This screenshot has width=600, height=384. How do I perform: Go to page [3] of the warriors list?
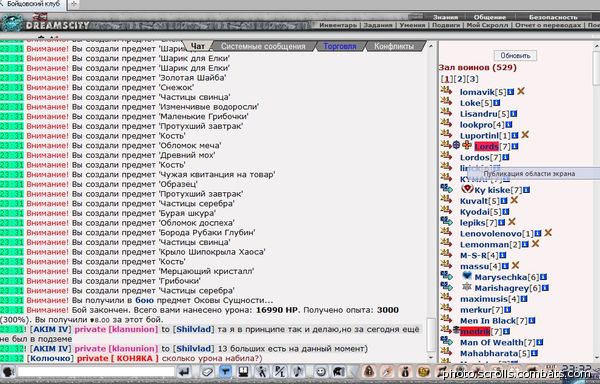click(x=472, y=79)
